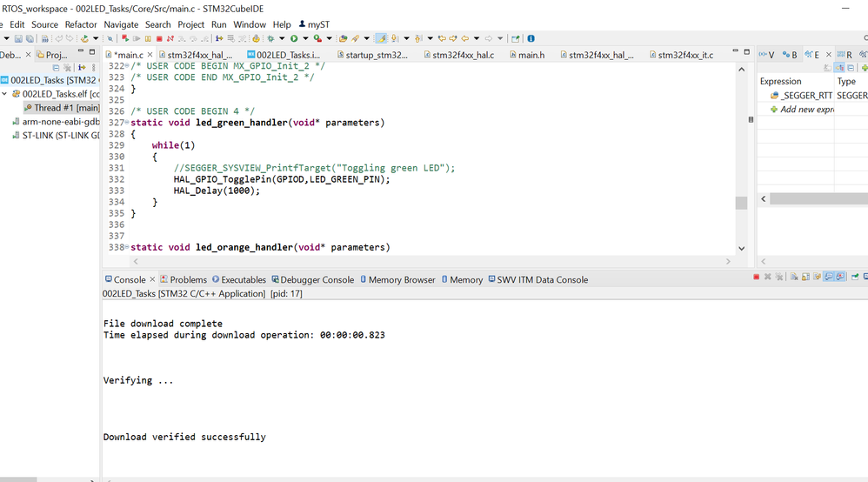The height and width of the screenshot is (482, 868).
Task: Open the Debug view three-dot menu
Action: point(94,68)
